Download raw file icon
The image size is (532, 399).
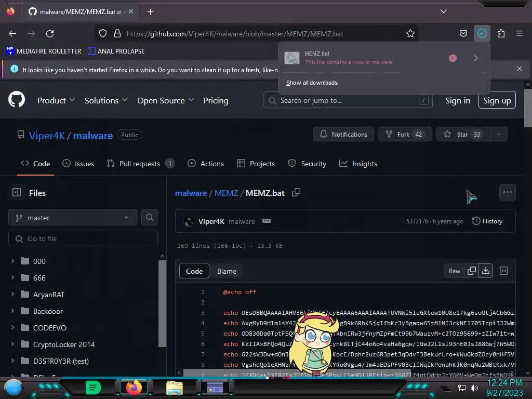click(x=486, y=271)
